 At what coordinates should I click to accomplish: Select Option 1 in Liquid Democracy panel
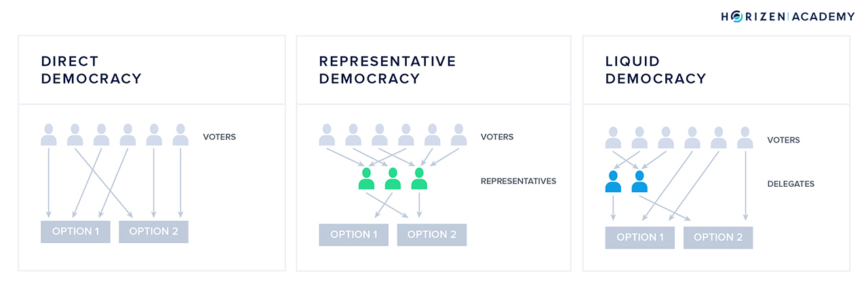(640, 237)
